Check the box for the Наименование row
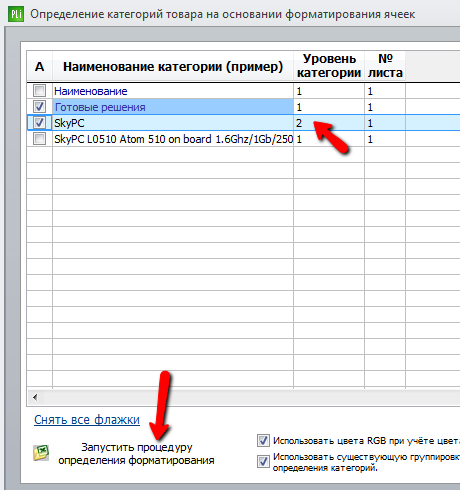This screenshot has width=460, height=490. point(39,91)
